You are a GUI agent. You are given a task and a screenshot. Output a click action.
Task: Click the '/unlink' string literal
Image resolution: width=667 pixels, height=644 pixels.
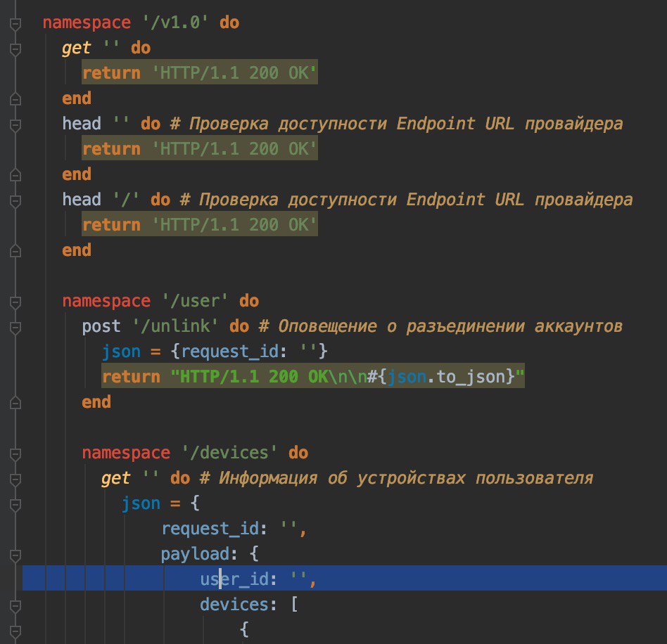(175, 326)
